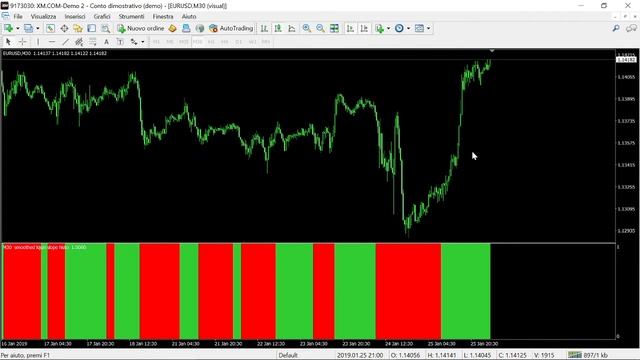Select the equidistant channel tool

[x=79, y=42]
